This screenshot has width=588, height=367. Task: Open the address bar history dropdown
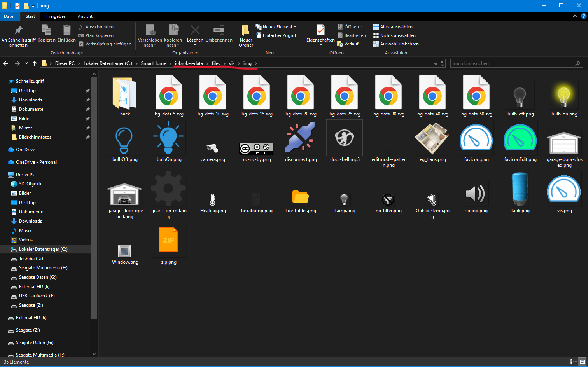pos(436,63)
